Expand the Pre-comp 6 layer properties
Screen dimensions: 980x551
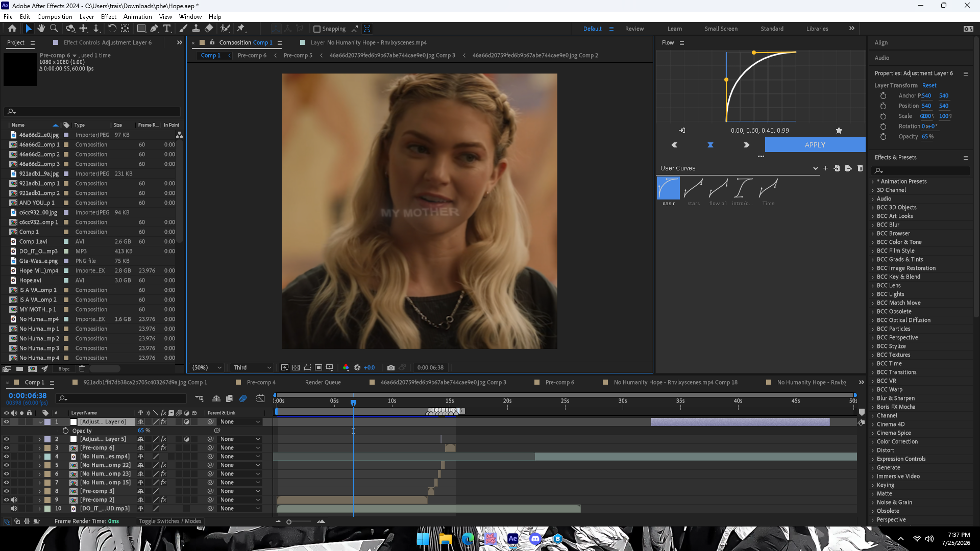click(39, 448)
